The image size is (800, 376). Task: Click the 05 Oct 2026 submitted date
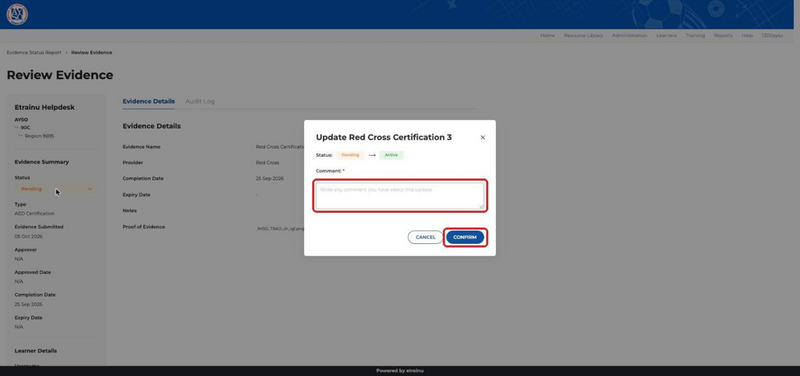click(29, 237)
